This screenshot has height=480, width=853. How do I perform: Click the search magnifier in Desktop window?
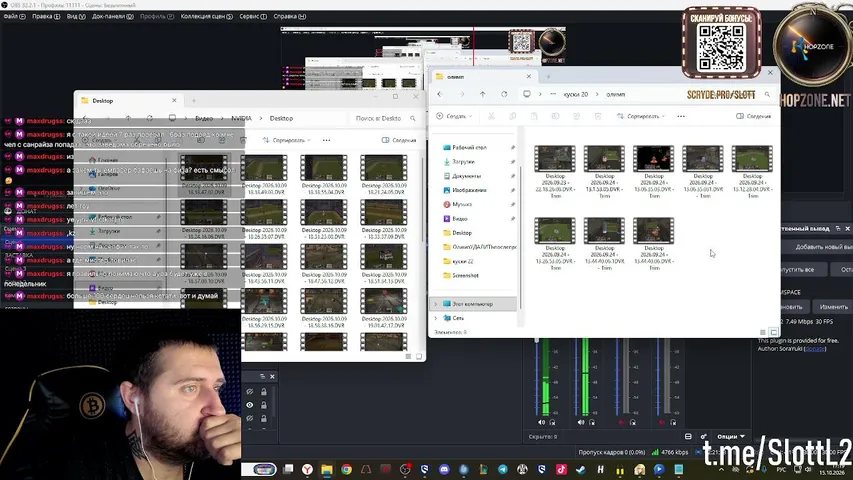point(413,118)
